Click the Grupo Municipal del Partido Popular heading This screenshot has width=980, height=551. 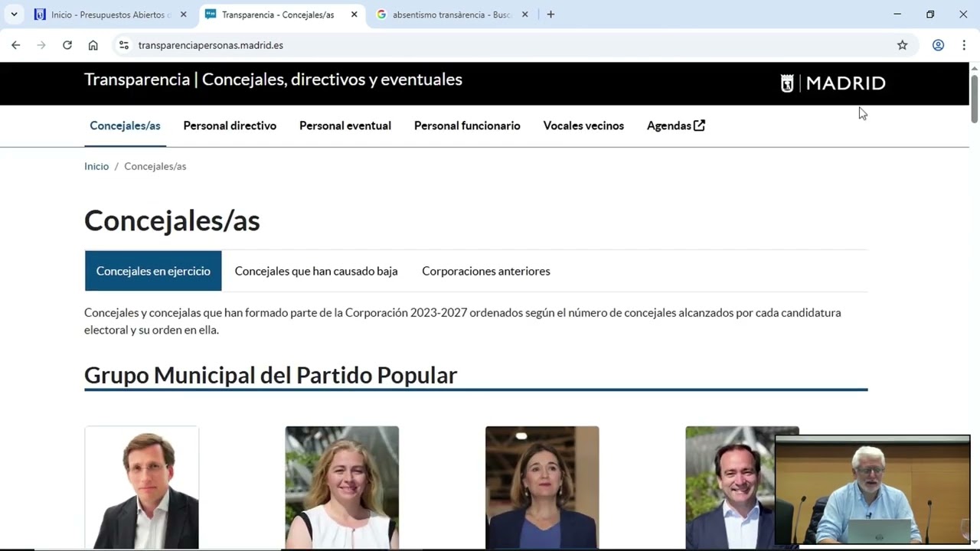pos(270,375)
